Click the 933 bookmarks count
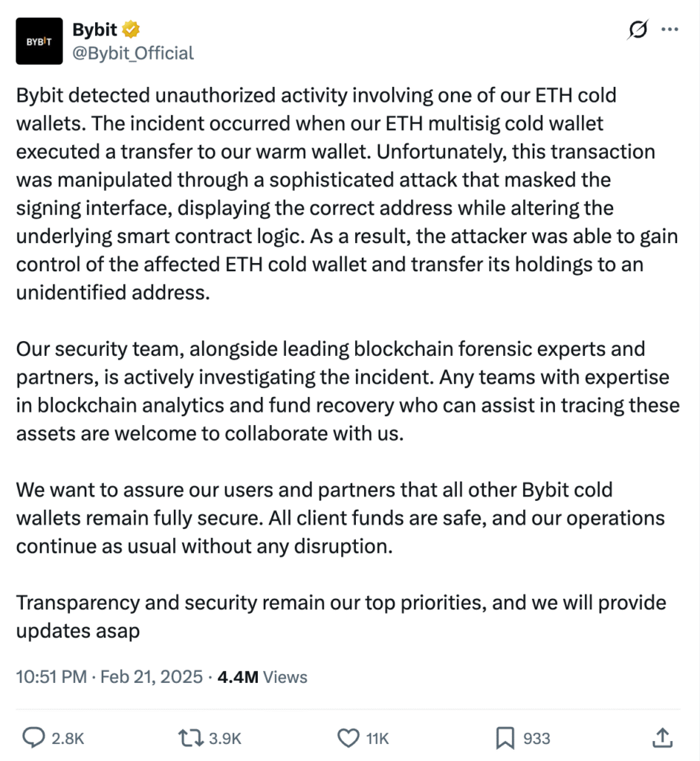Screen dimensions: 700x761 537,738
